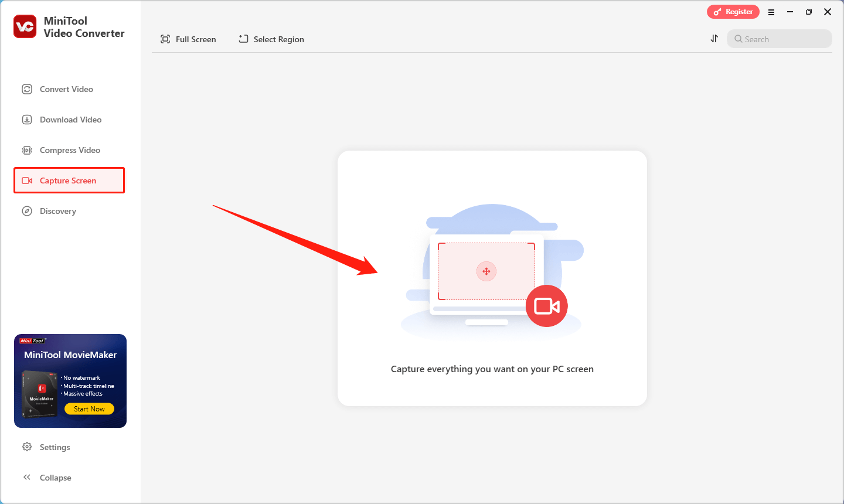Click the red camera record button
844x504 pixels.
click(547, 306)
